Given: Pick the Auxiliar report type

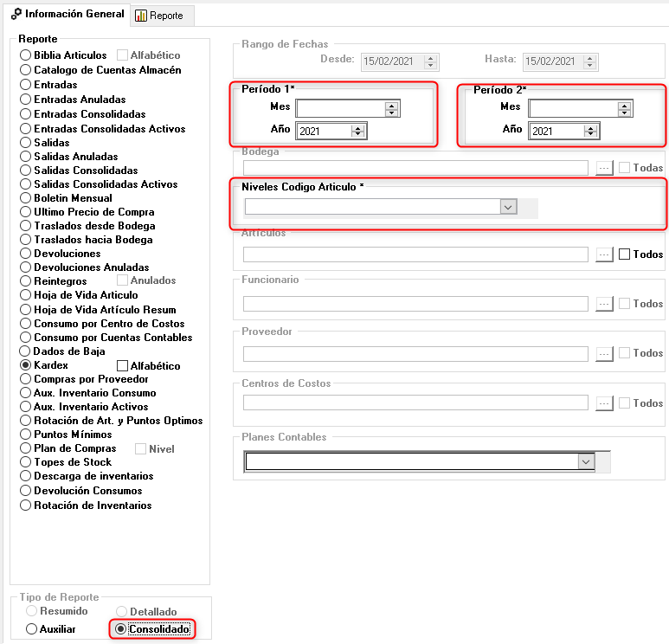Looking at the screenshot, I should (x=33, y=629).
